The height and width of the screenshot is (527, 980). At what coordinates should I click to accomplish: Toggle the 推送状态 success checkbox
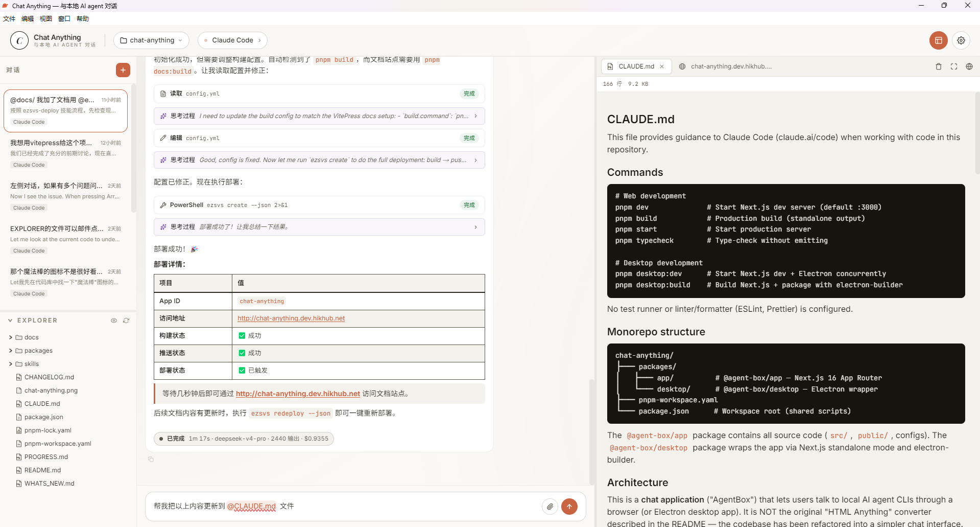242,353
